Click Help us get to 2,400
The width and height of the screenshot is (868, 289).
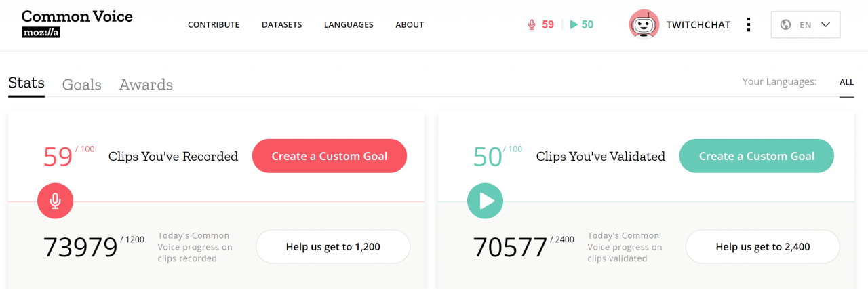click(763, 247)
